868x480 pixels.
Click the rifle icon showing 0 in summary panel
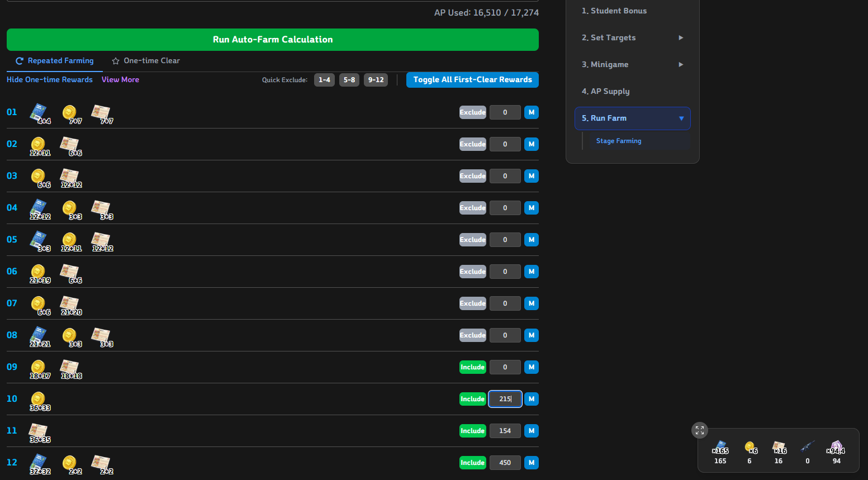808,446
